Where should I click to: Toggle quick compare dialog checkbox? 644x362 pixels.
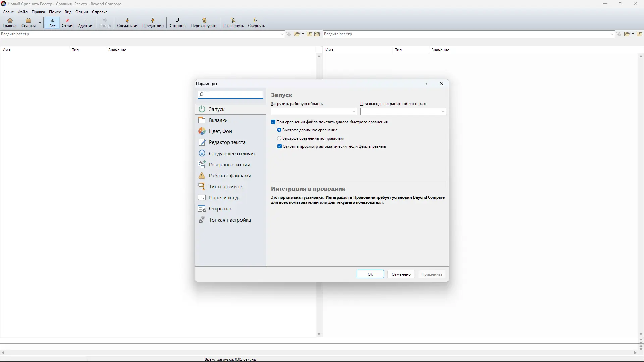click(x=273, y=122)
